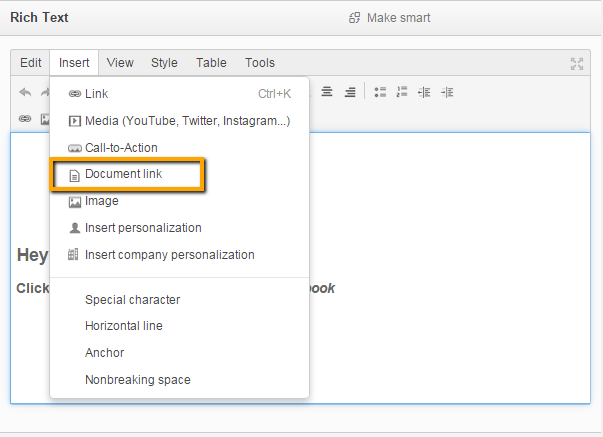Toggle fullscreen editor mode
The image size is (603, 437).
click(x=577, y=63)
